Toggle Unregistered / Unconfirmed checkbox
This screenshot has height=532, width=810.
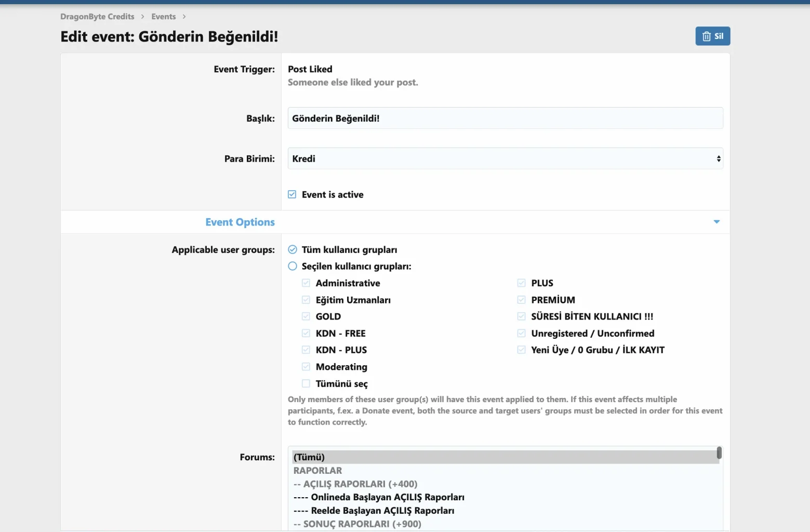pyautogui.click(x=521, y=333)
